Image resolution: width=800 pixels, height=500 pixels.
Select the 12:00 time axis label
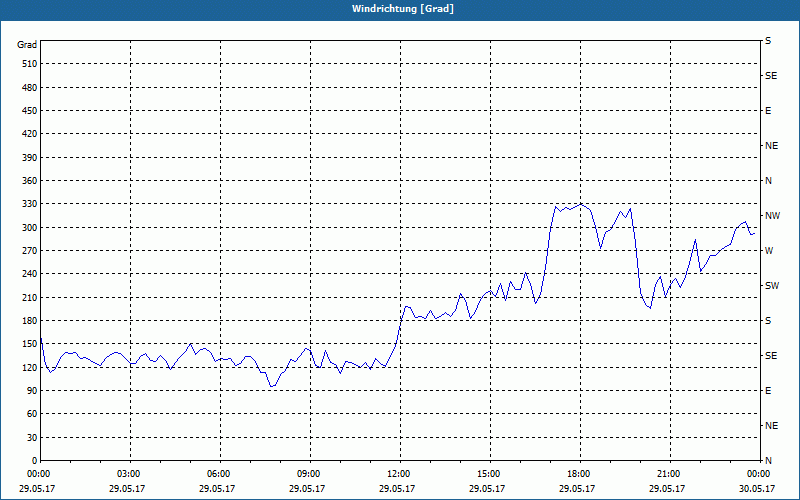point(401,474)
